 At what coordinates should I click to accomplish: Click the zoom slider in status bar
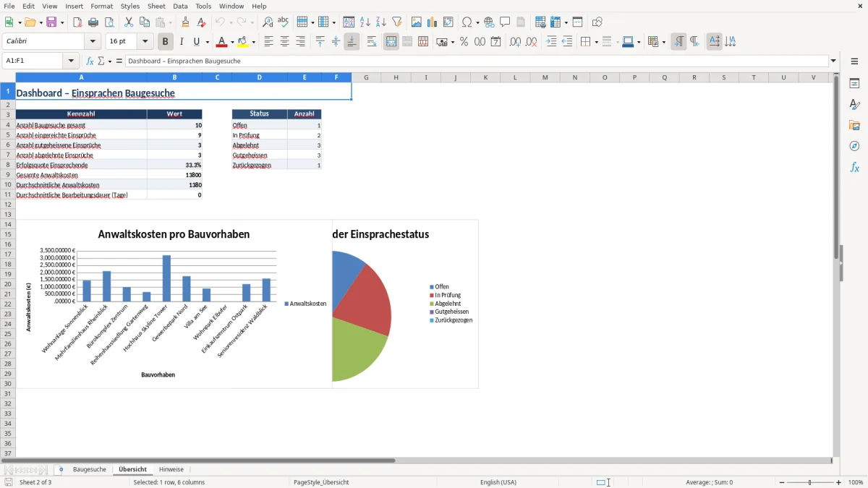(809, 482)
